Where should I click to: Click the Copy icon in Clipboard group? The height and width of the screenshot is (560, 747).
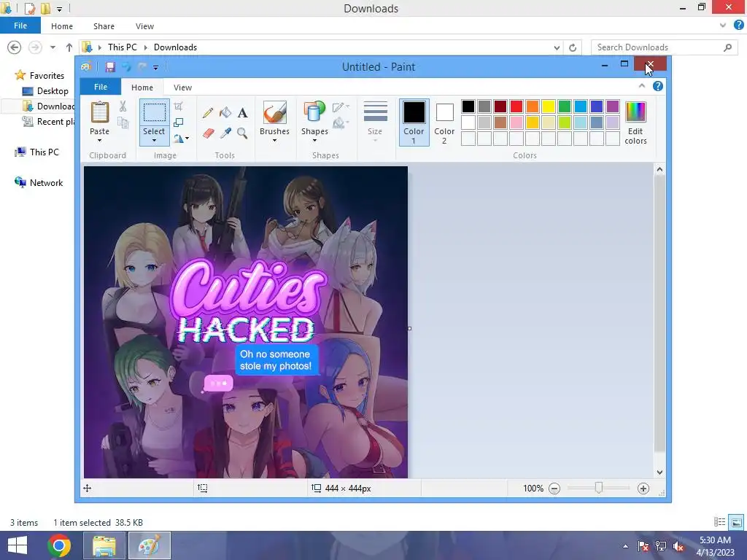point(123,122)
